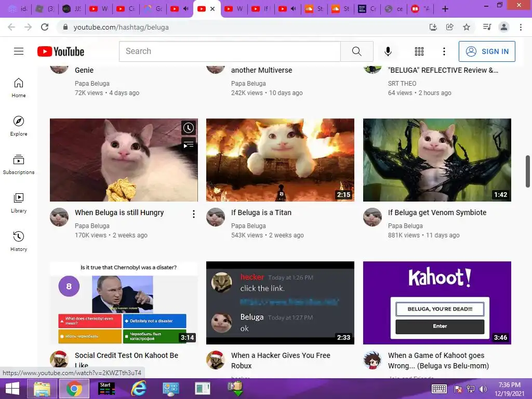Open File Explorer from taskbar

click(x=42, y=389)
